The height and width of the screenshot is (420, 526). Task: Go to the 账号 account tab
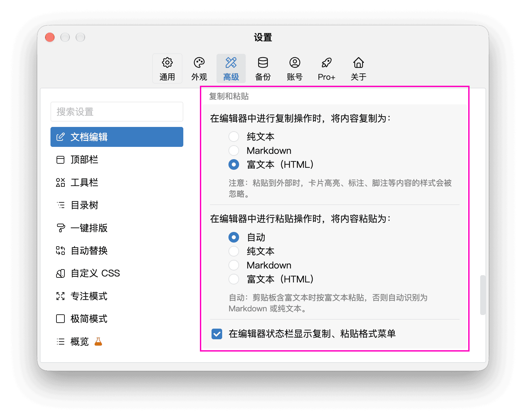point(295,68)
